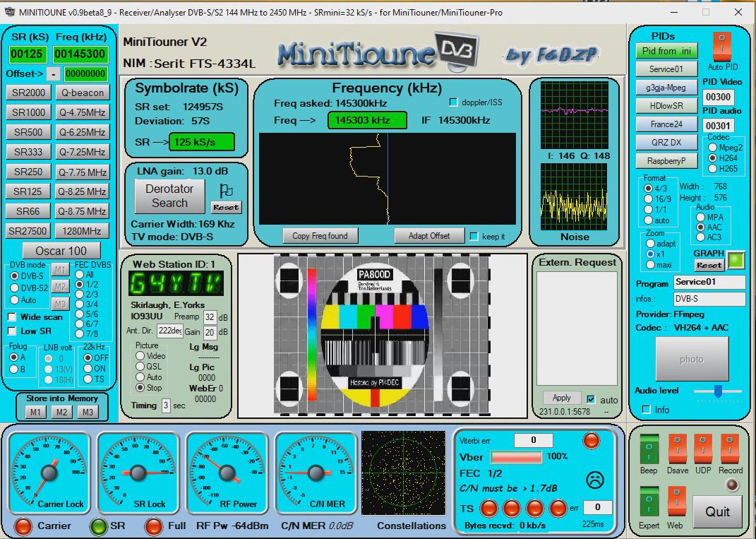Click the sad face status icon

pyautogui.click(x=595, y=480)
